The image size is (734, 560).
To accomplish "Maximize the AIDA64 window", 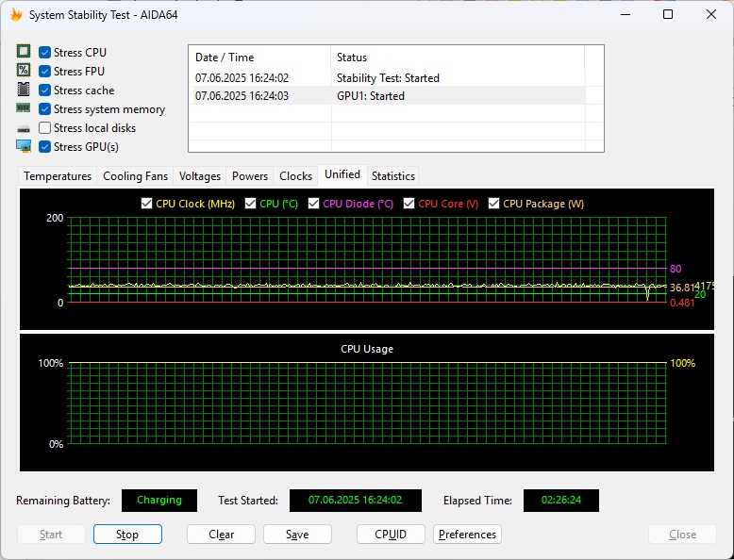I will [668, 14].
